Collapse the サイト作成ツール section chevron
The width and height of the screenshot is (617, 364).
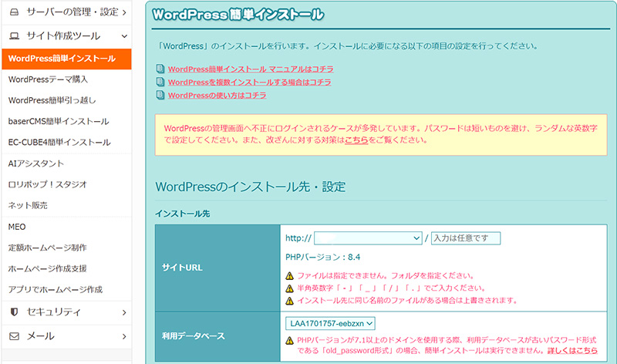124,35
